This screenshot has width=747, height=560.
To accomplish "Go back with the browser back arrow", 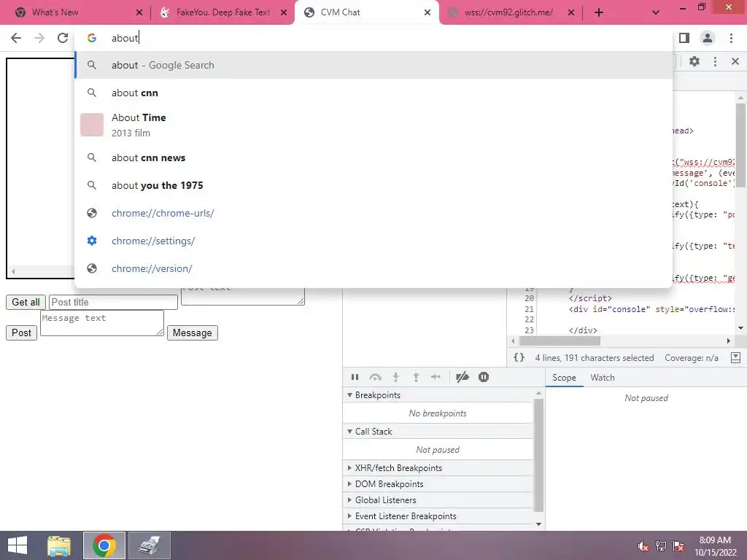I will [x=16, y=38].
